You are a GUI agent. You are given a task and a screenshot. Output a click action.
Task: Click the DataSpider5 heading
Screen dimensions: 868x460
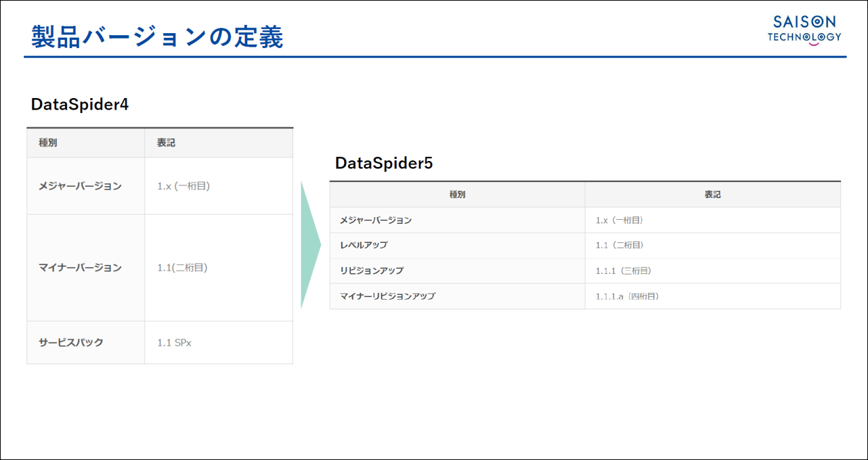pos(384,163)
